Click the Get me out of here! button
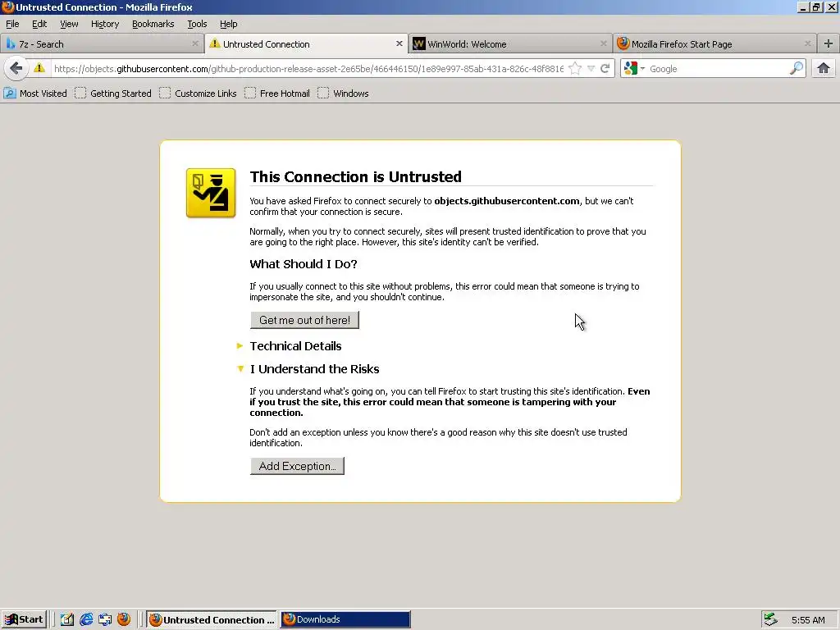840x630 pixels. click(304, 320)
